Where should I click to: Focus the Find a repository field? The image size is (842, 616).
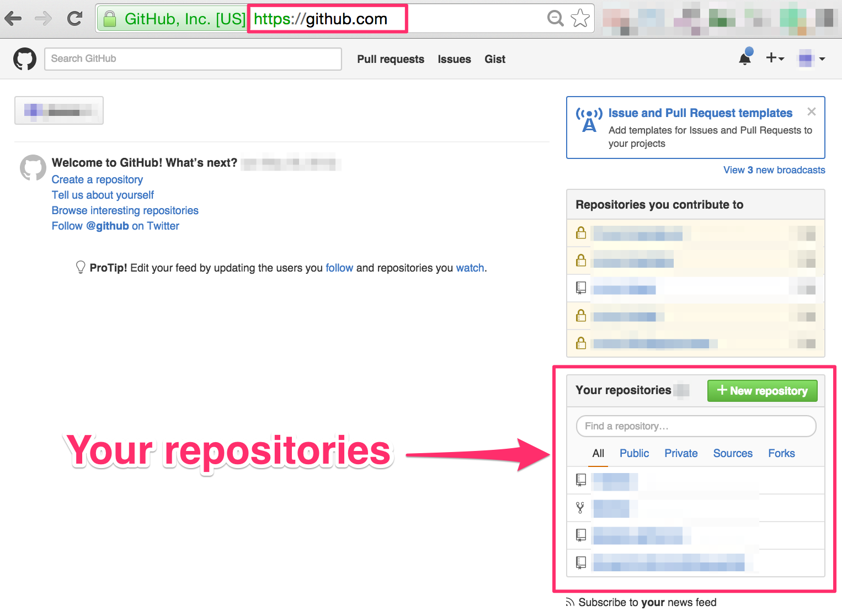click(x=696, y=426)
